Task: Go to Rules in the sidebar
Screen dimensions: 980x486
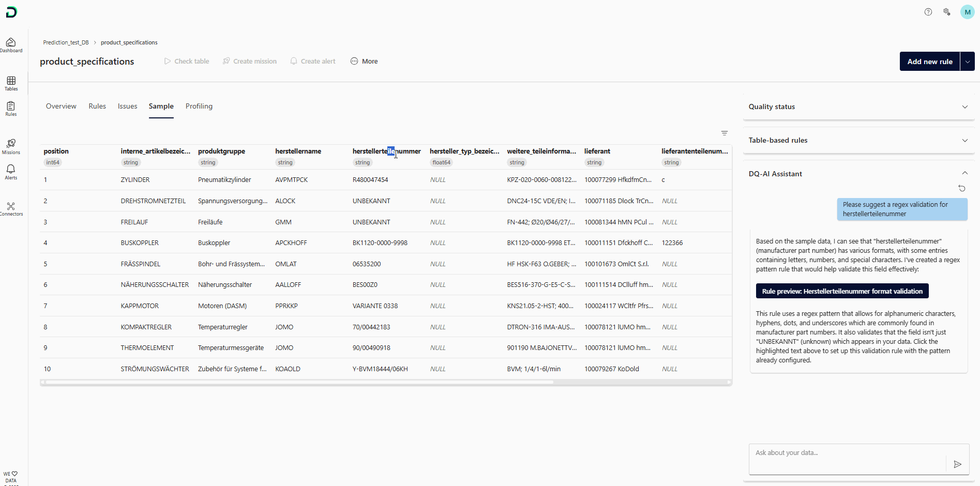Action: [11, 109]
